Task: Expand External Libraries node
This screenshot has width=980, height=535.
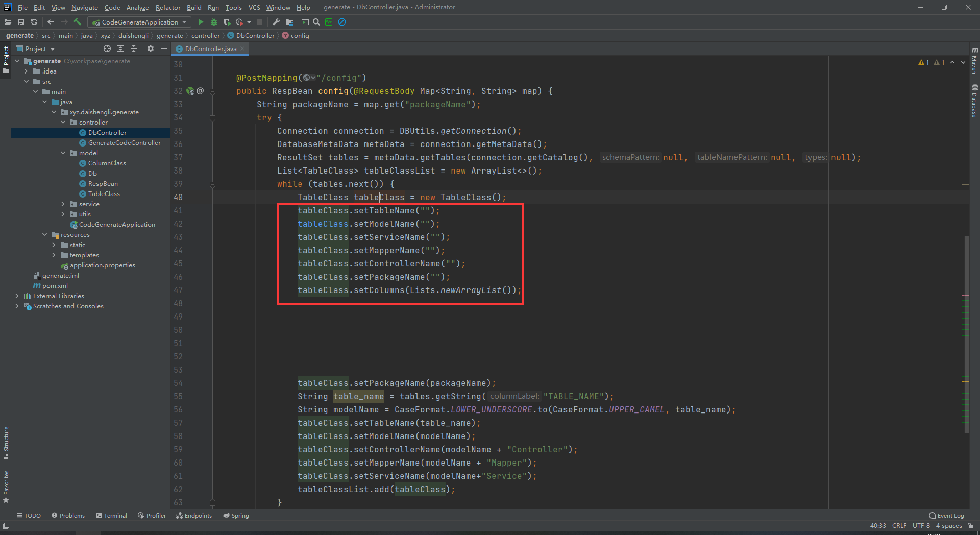Action: 17,296
